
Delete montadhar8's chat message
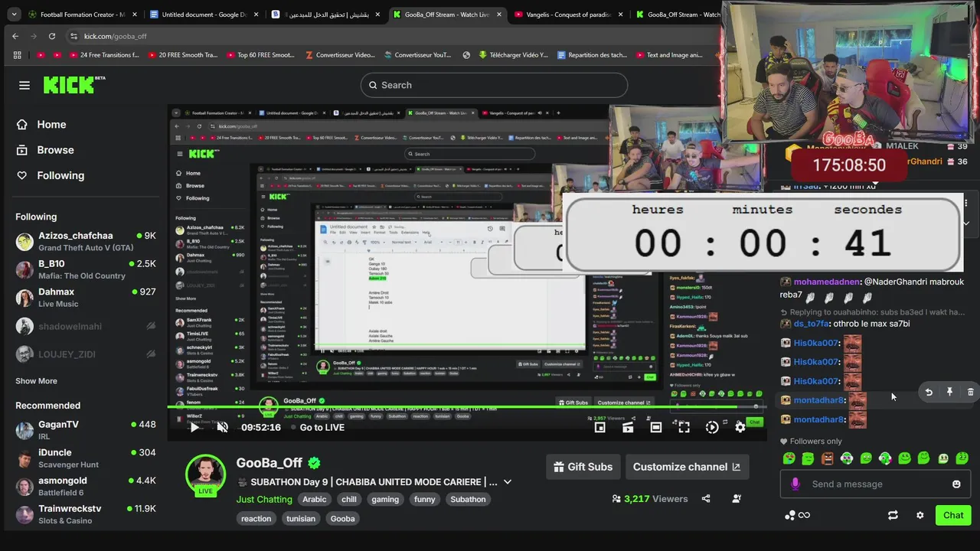pyautogui.click(x=970, y=392)
